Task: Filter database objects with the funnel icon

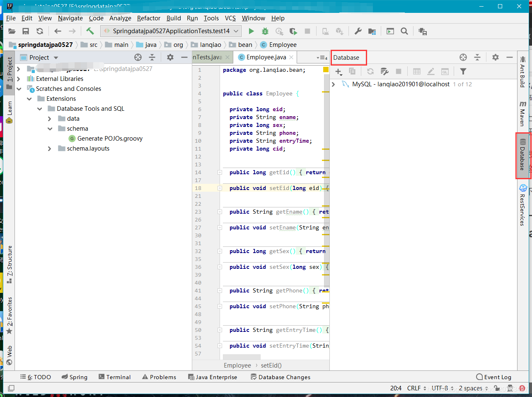Action: [463, 71]
